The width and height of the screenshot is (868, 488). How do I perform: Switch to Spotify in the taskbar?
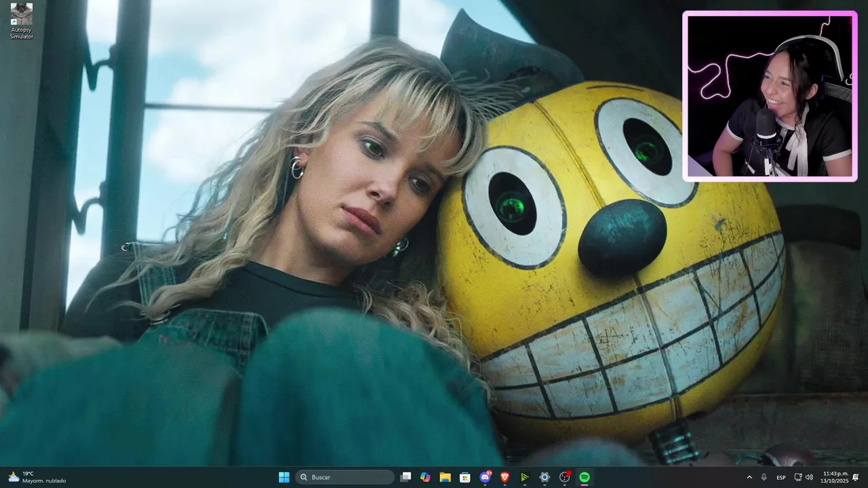(x=585, y=477)
